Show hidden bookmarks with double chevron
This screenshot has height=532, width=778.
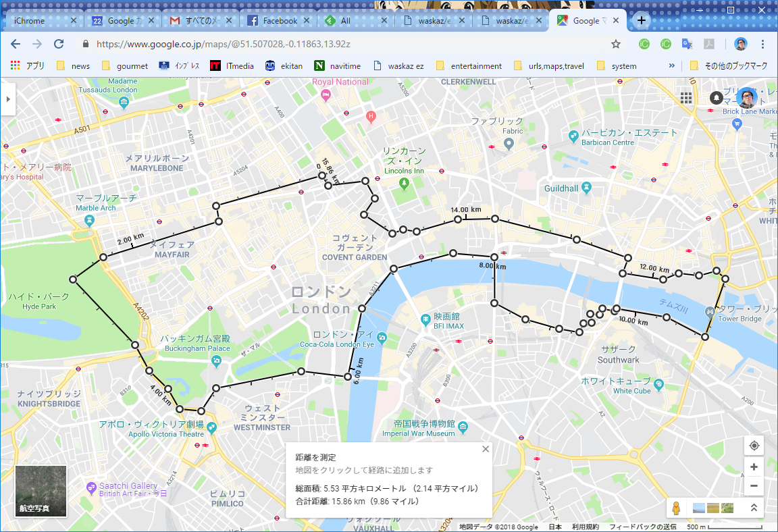pos(672,65)
